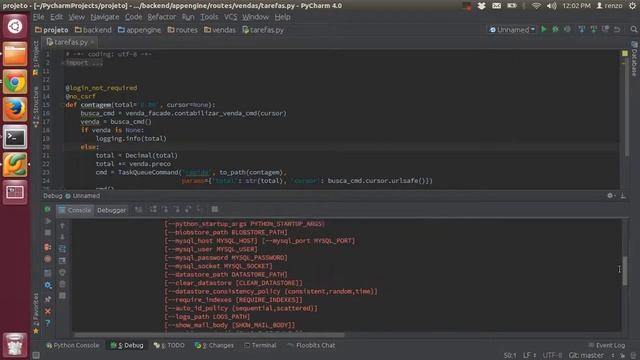Open Floobits Chat tool window
This screenshot has width=640, height=360.
tap(311, 345)
